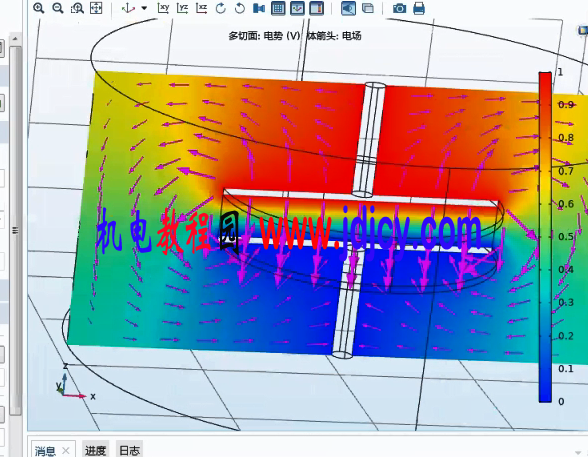Viewport: 588px width, 457px height.
Task: Switch to the YZ plane view
Action: tap(182, 8)
